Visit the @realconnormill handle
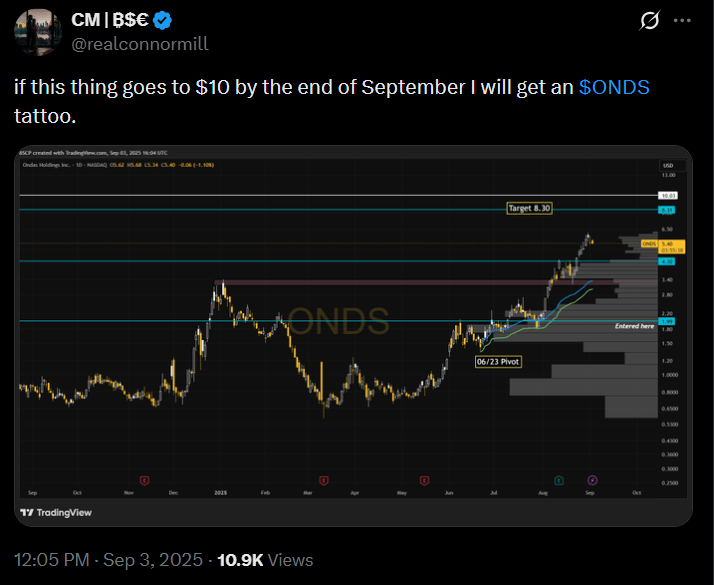Screen dimensions: 714x585 click(140, 44)
